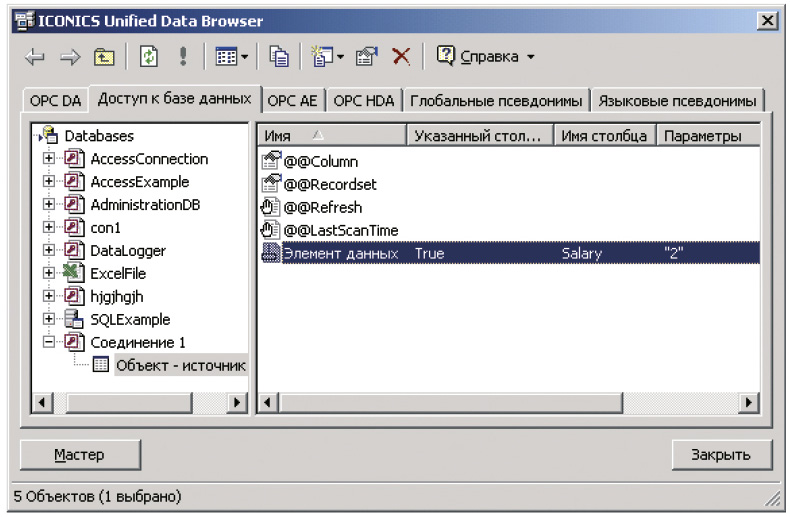Click the Мастер button
Screen dimensions: 790x517
pos(80,455)
